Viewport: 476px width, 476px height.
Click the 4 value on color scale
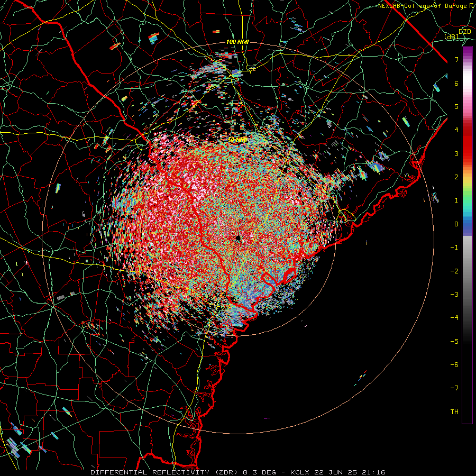coord(456,130)
